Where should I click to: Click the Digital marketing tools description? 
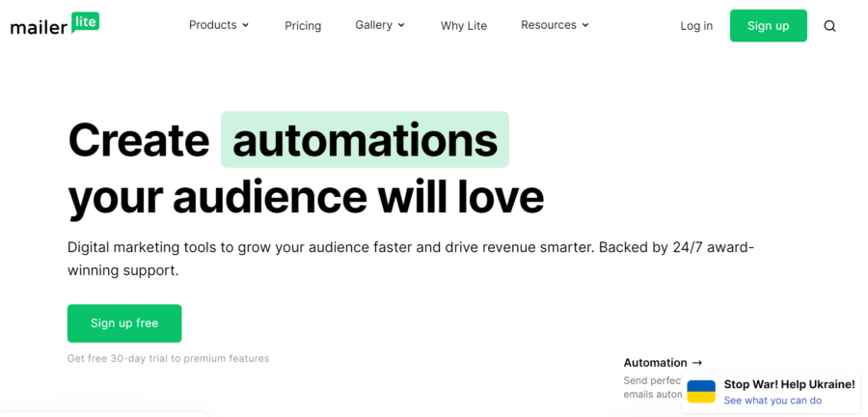[x=410, y=259]
